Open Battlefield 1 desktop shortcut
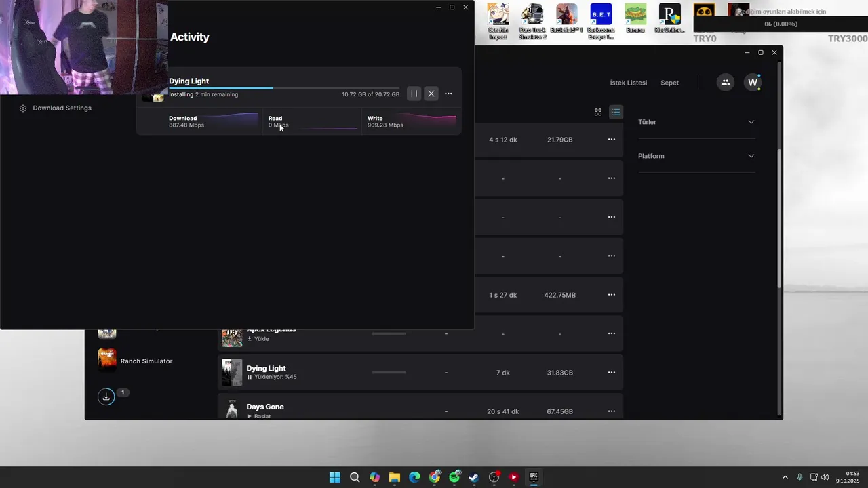The width and height of the screenshot is (868, 488). click(567, 19)
